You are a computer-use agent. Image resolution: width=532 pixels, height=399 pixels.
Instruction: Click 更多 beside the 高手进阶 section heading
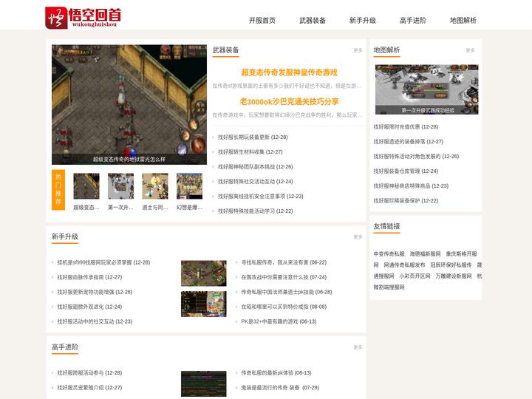[358, 347]
